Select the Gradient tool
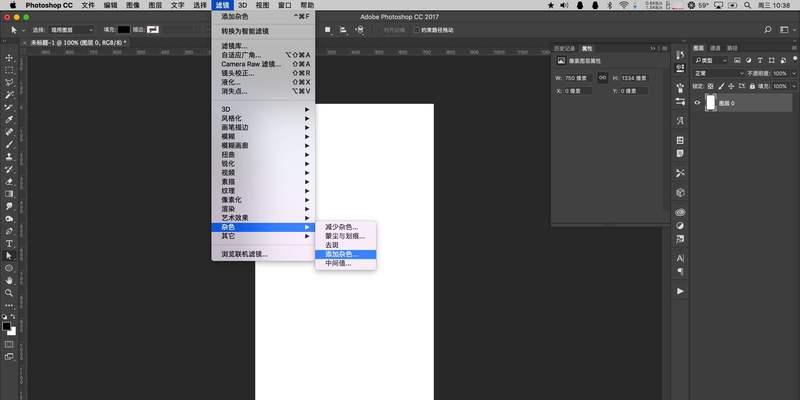The width and height of the screenshot is (800, 400). coord(9,194)
